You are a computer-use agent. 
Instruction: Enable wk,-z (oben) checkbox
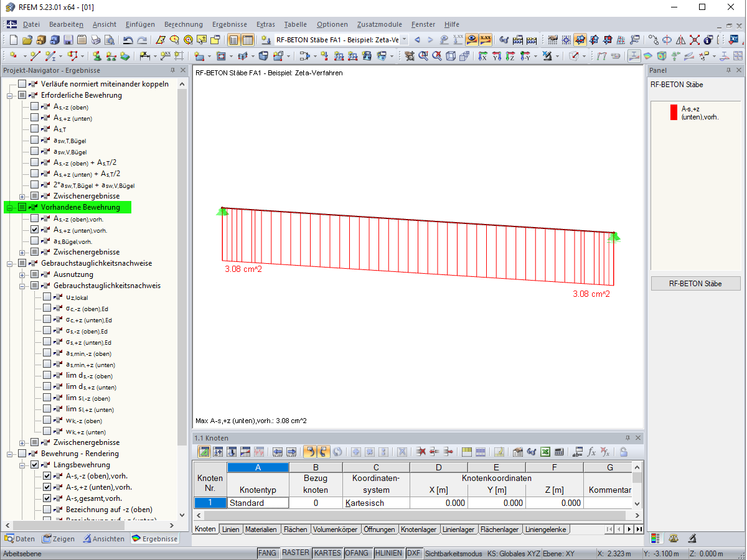click(x=47, y=420)
